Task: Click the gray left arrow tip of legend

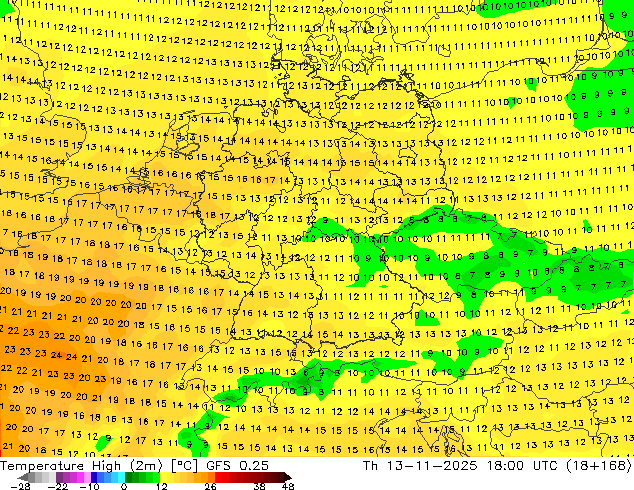Action: point(22,477)
